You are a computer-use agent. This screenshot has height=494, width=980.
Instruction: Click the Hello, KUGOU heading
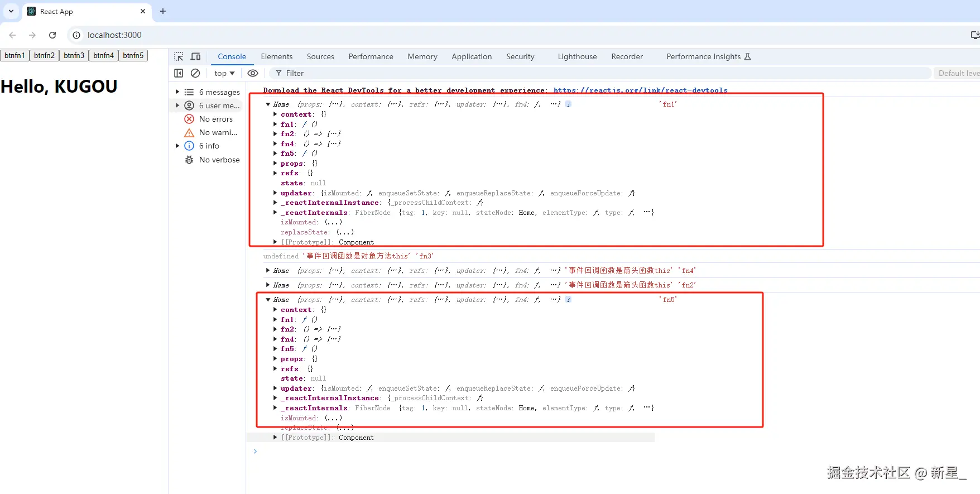pyautogui.click(x=59, y=87)
